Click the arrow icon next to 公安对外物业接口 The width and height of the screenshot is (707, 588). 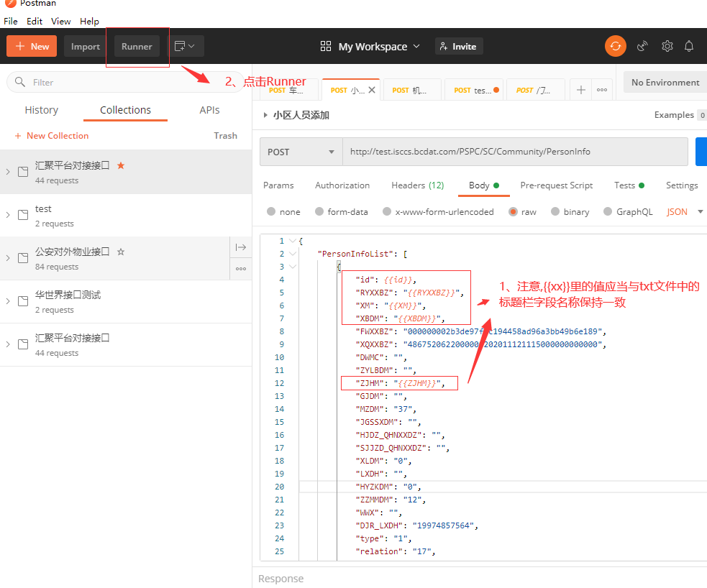pos(240,247)
